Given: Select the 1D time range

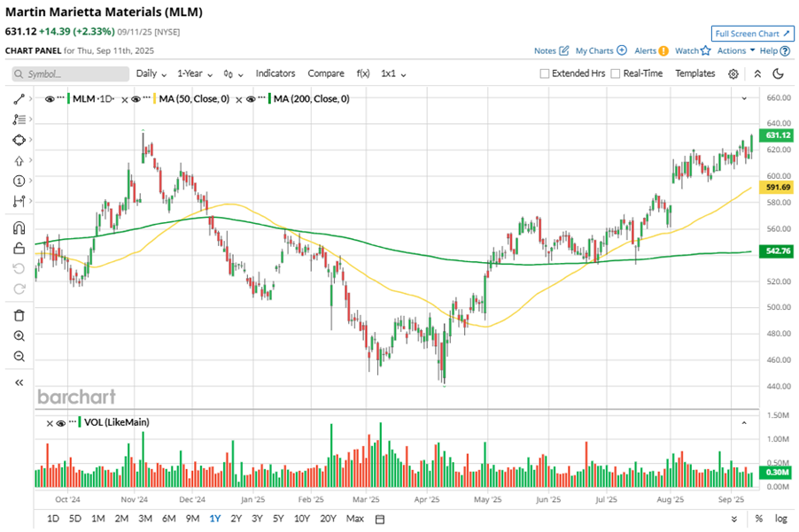Looking at the screenshot, I should tap(53, 519).
